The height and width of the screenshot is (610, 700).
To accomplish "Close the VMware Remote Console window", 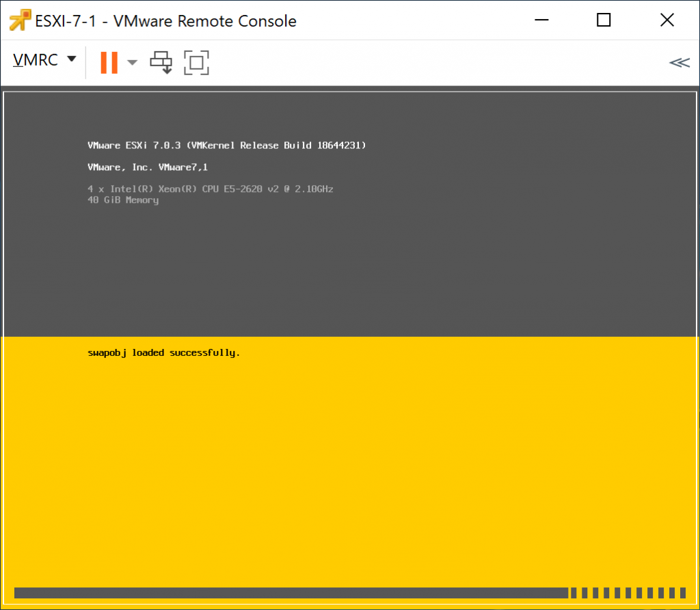I will 667,20.
